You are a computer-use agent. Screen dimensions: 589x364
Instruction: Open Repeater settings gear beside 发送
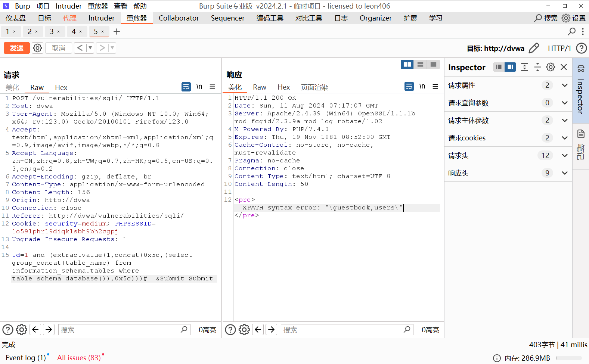(x=37, y=48)
